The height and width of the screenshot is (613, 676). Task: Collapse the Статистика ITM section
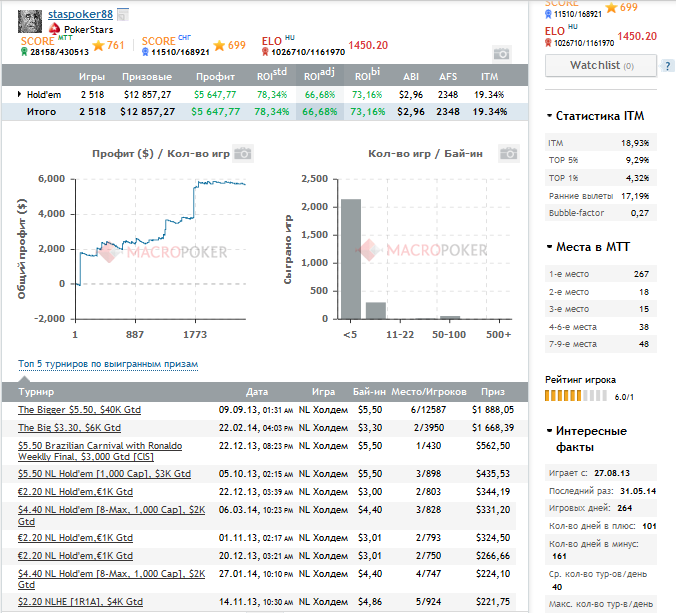(549, 116)
